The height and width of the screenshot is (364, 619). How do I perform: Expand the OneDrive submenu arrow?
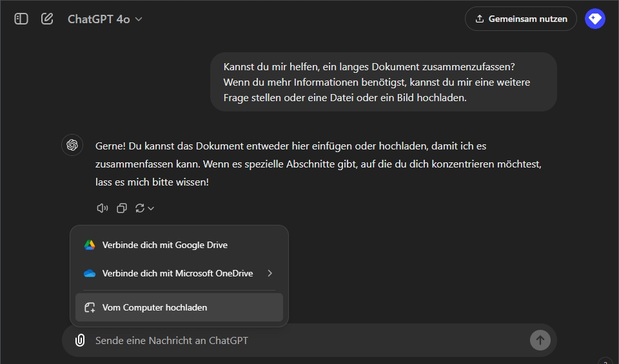(270, 273)
